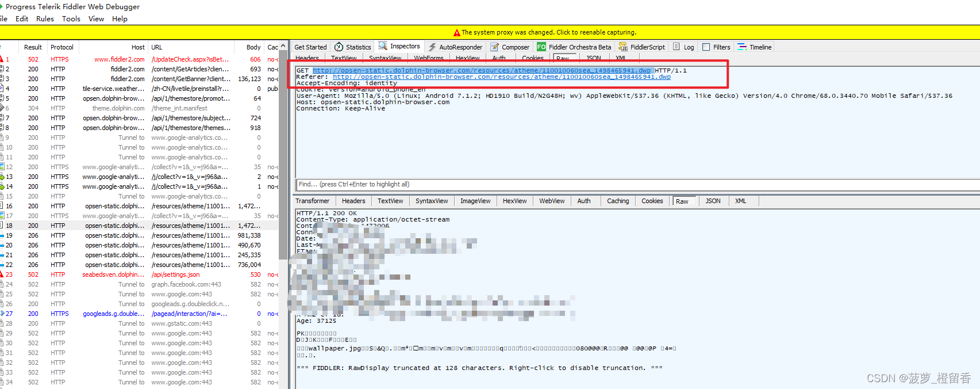The height and width of the screenshot is (389, 980).
Task: Switch to the response Caching tab
Action: pyautogui.click(x=618, y=201)
